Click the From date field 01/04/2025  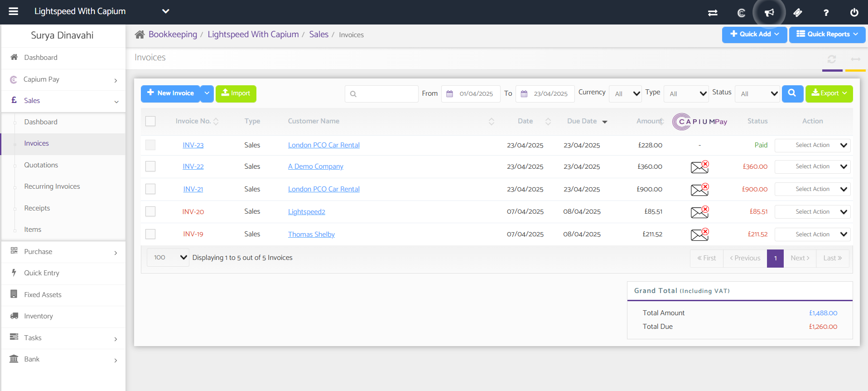pos(476,94)
